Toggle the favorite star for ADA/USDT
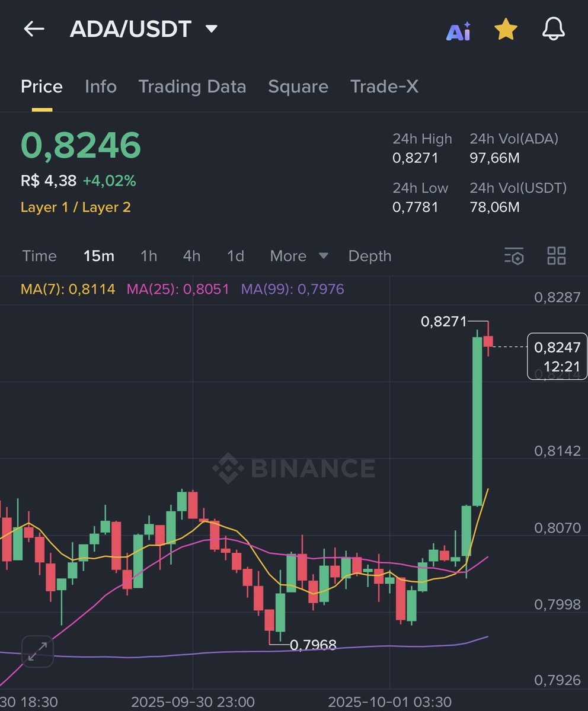The image size is (588, 711). coord(506,28)
